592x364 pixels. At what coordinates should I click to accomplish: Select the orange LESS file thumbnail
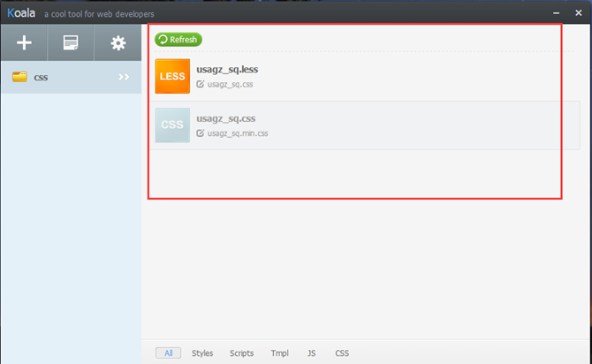point(172,76)
